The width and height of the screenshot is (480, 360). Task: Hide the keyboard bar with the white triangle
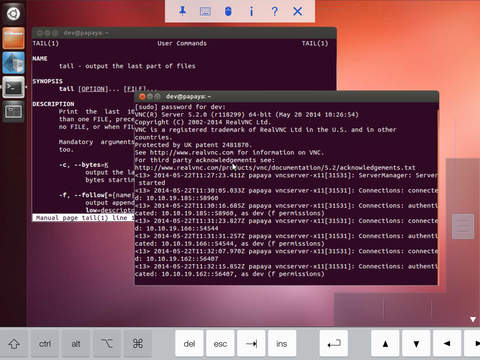tap(473, 319)
